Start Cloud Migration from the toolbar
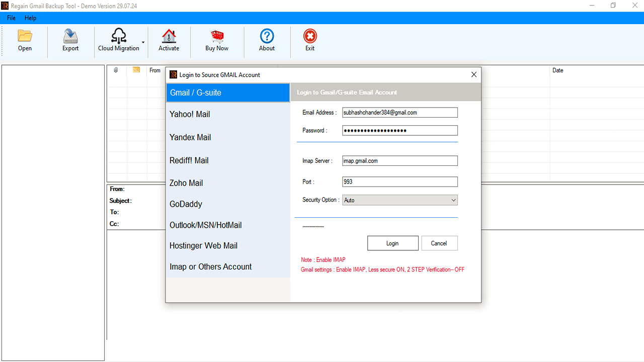644x362 pixels. tap(119, 40)
